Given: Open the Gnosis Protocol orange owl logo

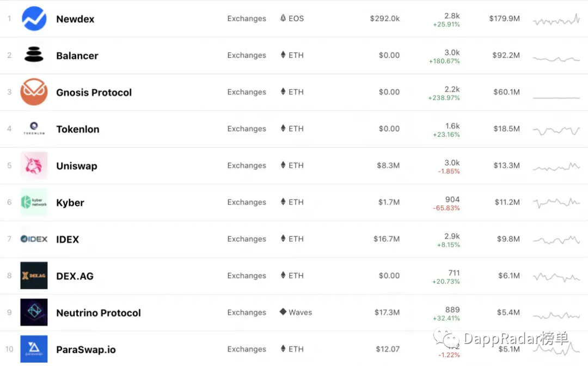Looking at the screenshot, I should pyautogui.click(x=34, y=92).
